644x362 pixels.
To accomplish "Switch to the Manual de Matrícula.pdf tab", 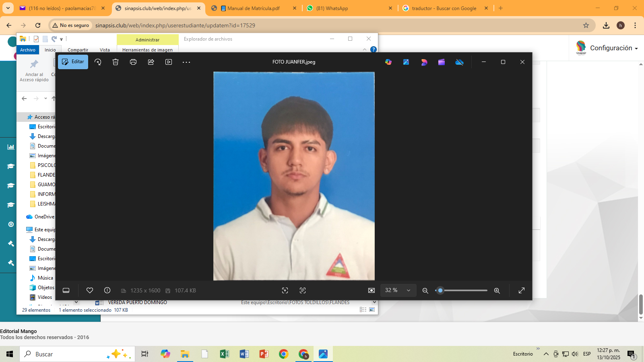I will 253,8.
